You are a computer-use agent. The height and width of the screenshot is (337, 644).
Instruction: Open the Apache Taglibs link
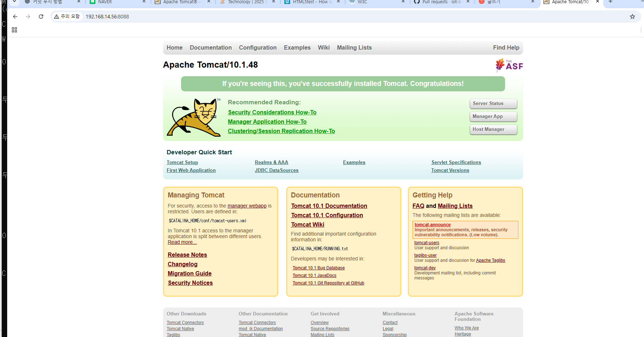tap(490, 260)
